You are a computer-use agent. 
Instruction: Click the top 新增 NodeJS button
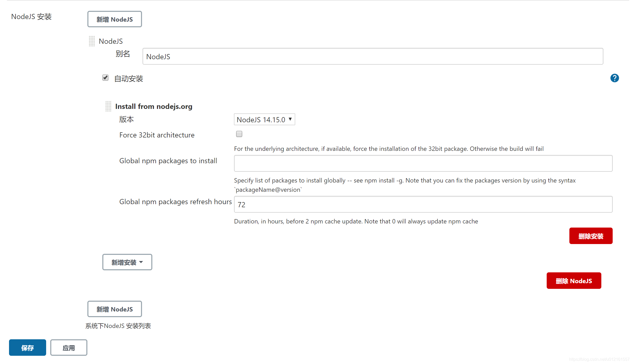(115, 19)
